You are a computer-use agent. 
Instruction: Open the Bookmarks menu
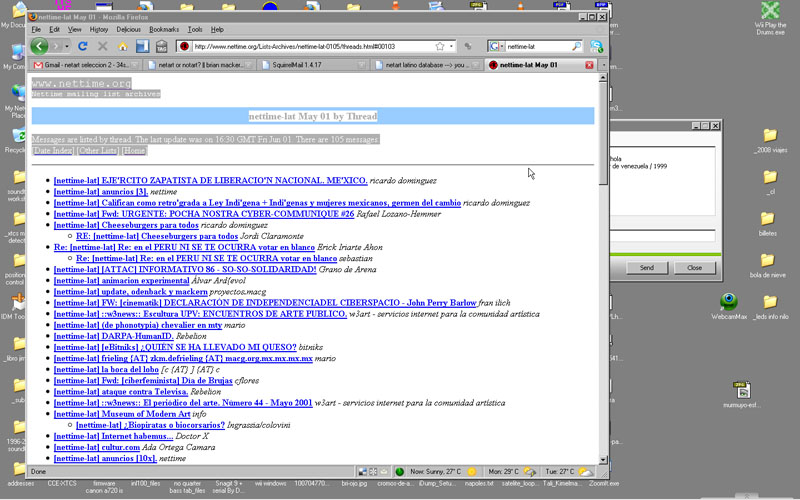point(164,29)
